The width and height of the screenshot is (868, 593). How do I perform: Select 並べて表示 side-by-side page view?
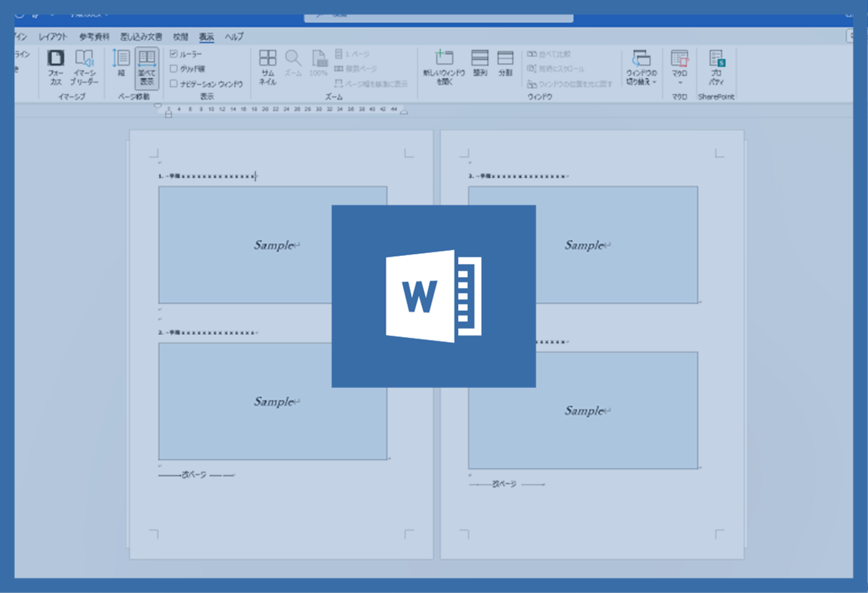[147, 60]
